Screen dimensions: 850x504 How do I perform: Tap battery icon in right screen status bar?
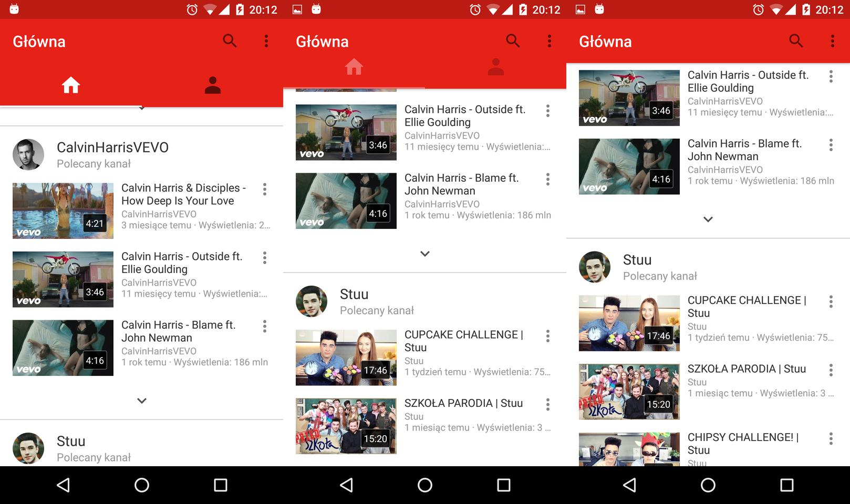pos(806,9)
